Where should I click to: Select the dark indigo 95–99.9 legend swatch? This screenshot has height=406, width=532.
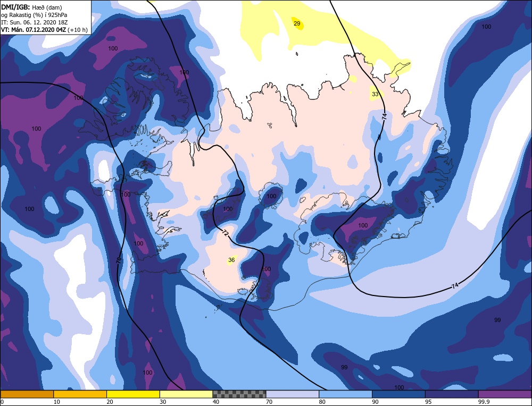point(452,394)
